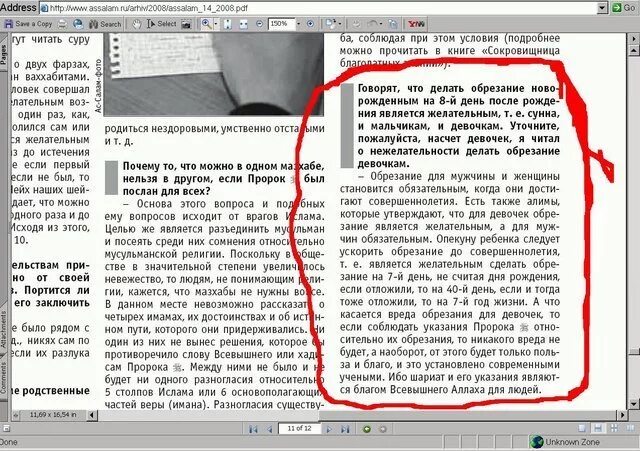The height and width of the screenshot is (451, 640).
Task: Open the Pages side tab
Action: tap(4, 54)
